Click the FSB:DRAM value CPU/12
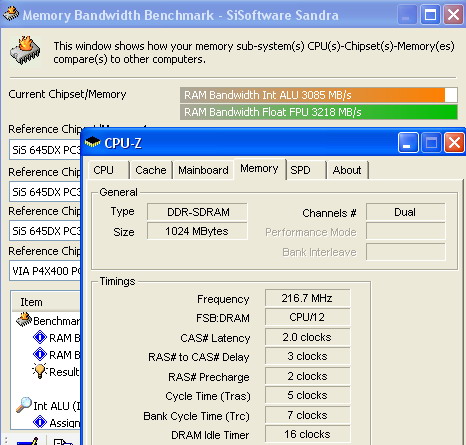Viewport: 466px width, 445px height. [x=307, y=317]
